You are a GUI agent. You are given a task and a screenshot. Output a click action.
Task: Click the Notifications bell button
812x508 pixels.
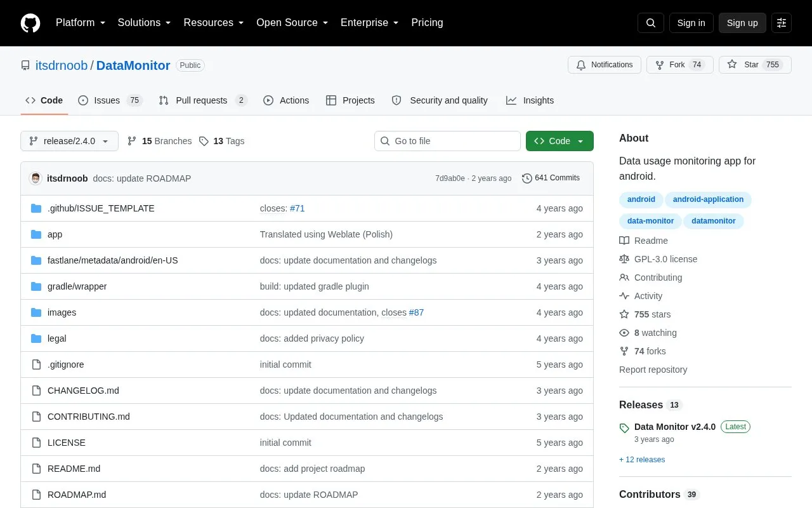pos(605,65)
